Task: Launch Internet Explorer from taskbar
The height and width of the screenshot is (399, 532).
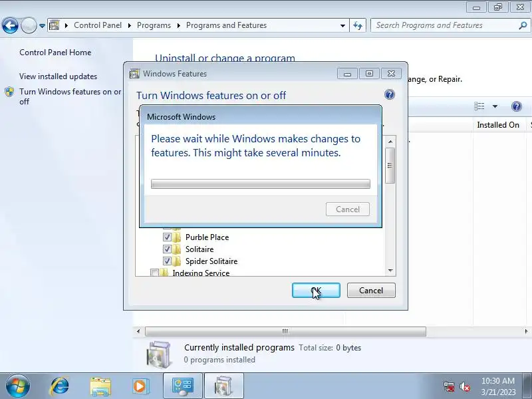Action: (x=59, y=386)
